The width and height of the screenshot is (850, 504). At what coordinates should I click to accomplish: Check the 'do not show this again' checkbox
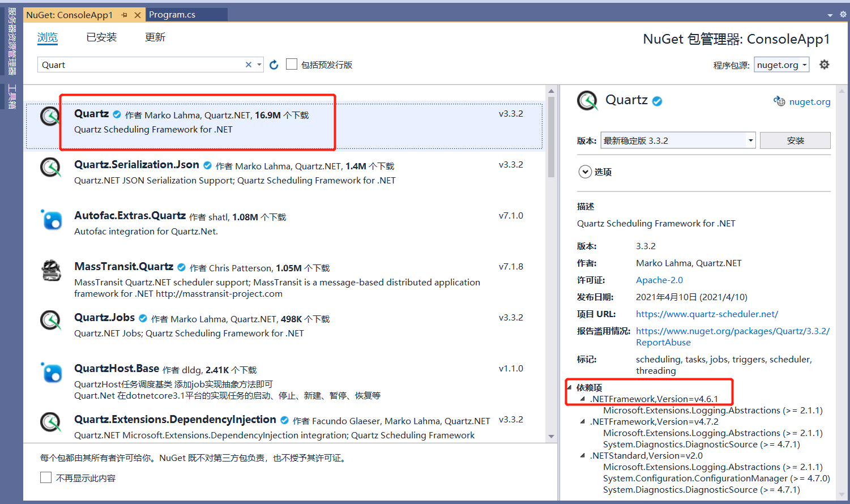46,478
